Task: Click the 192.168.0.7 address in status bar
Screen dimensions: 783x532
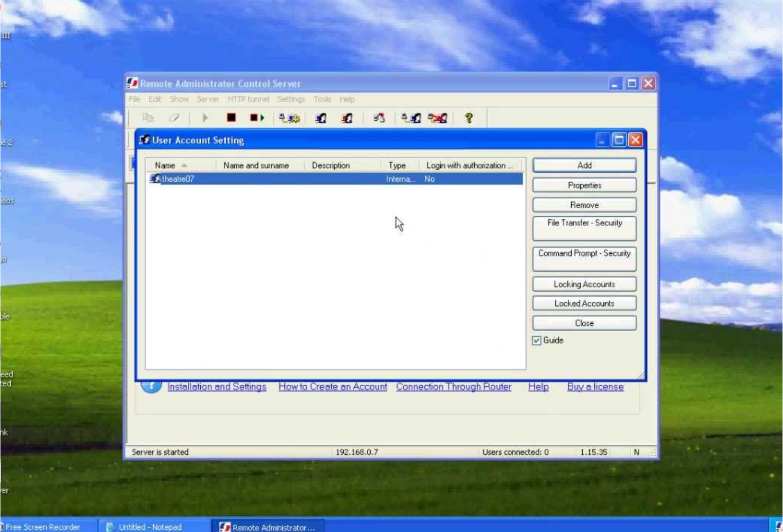Action: [x=357, y=452]
